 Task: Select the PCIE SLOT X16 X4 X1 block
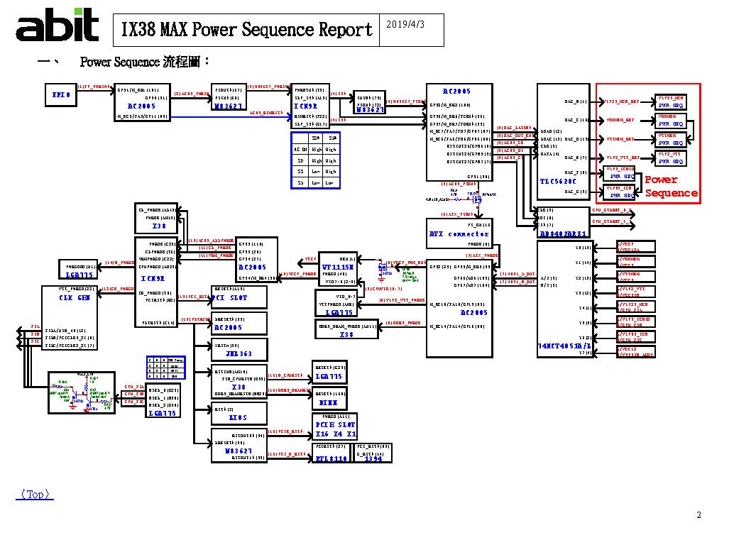[335, 426]
